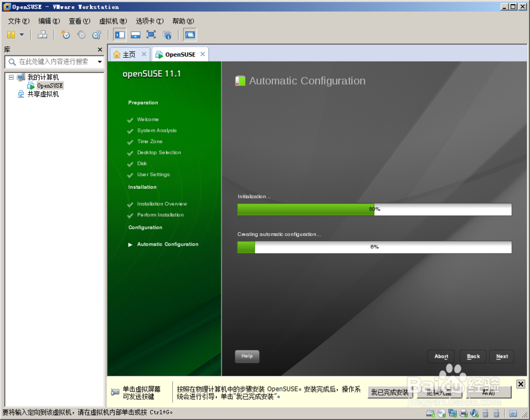This screenshot has height=420, width=530.
Task: Open the 查看(V) menu
Action: pos(79,21)
